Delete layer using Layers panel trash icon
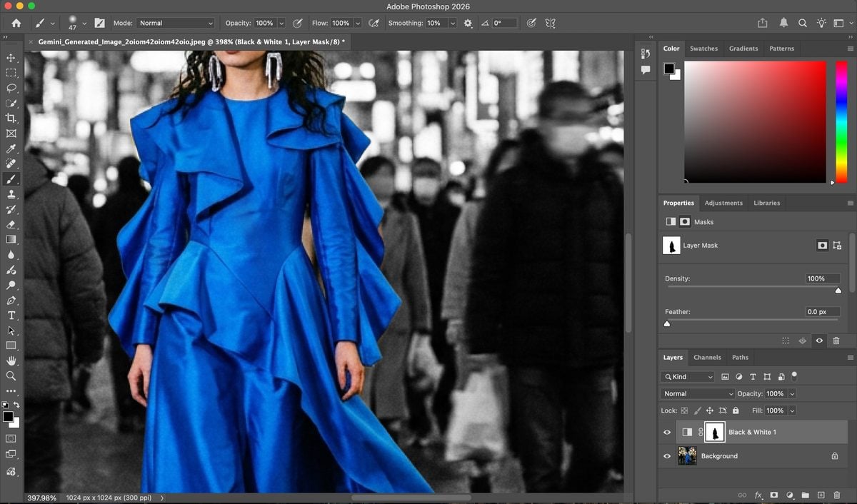The width and height of the screenshot is (857, 504). pos(837,495)
